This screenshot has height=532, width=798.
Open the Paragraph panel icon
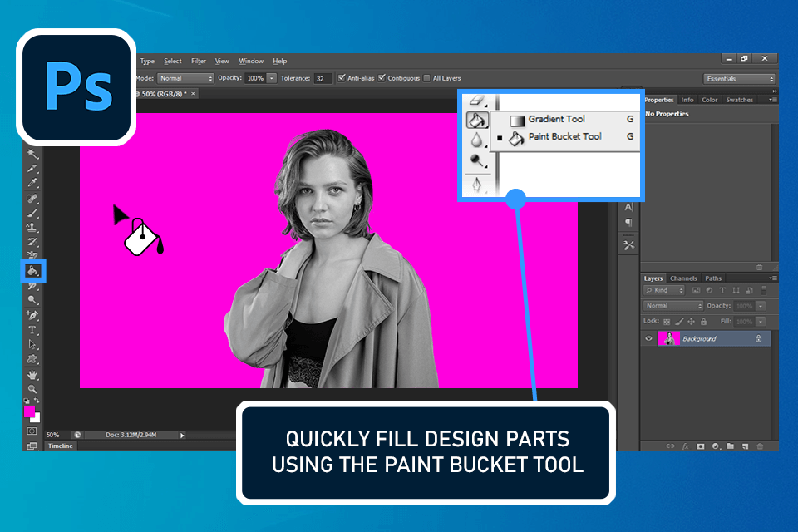tap(629, 223)
